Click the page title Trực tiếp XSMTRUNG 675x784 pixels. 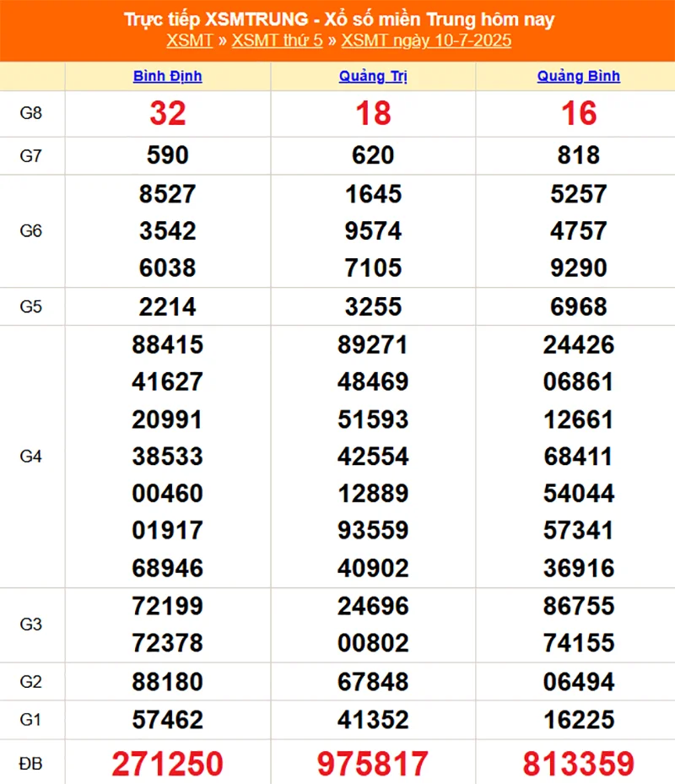tap(338, 19)
